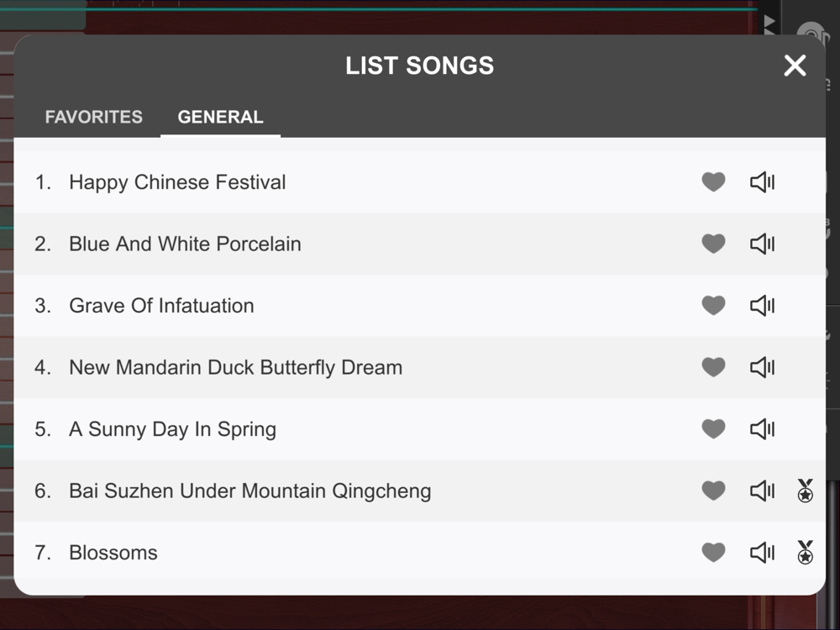This screenshot has width=840, height=630.
Task: Play audio preview of Blue And White Porcelain
Action: tap(762, 244)
